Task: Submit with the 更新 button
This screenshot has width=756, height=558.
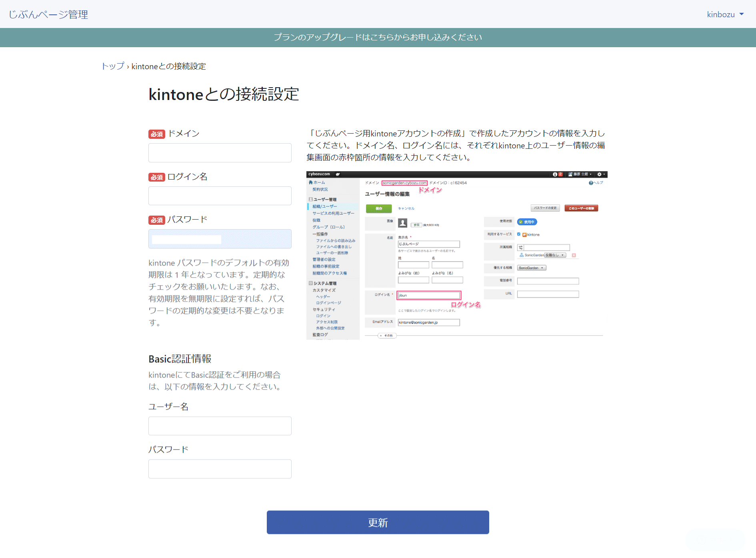Action: click(378, 522)
